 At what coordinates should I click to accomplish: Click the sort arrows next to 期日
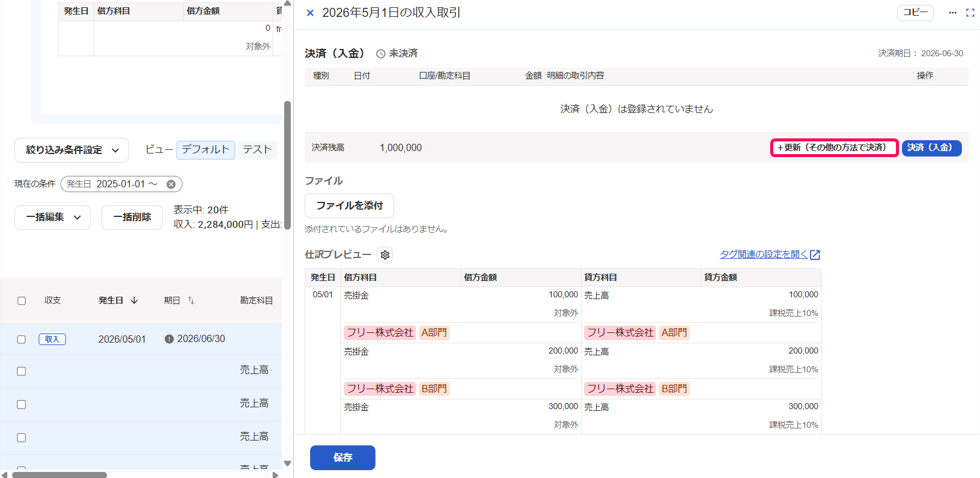[x=191, y=300]
